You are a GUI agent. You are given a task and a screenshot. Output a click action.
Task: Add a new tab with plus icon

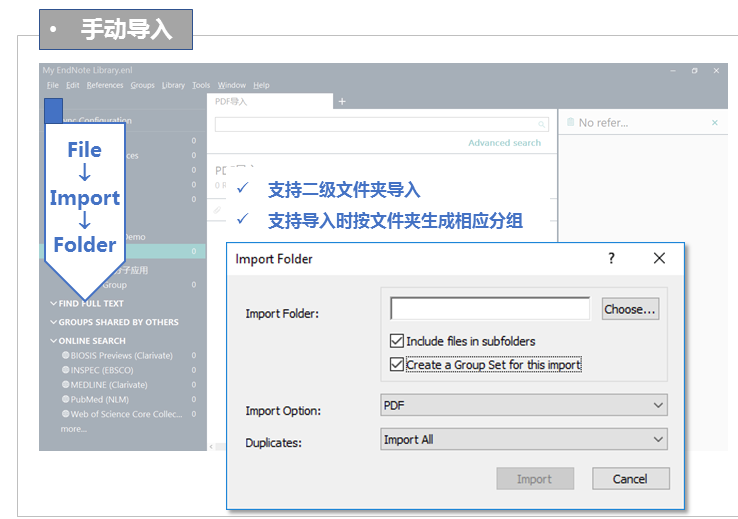342,101
